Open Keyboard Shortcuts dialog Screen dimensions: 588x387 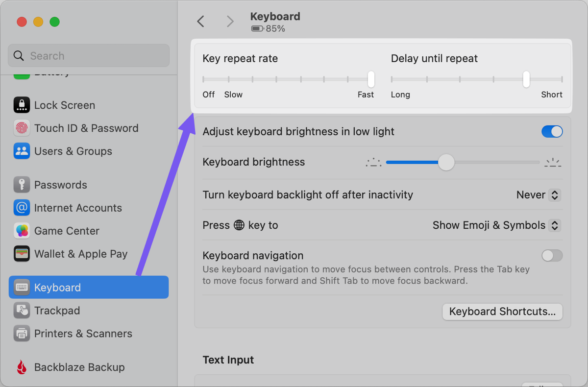[502, 312]
